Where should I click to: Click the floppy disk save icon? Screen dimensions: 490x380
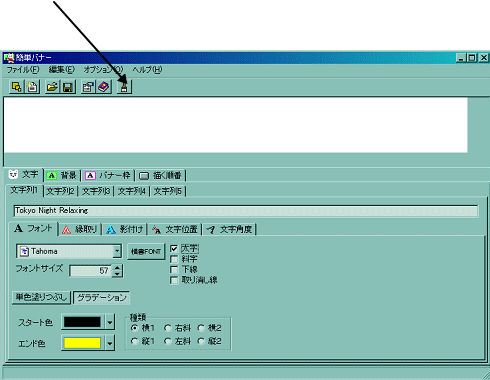coord(68,87)
